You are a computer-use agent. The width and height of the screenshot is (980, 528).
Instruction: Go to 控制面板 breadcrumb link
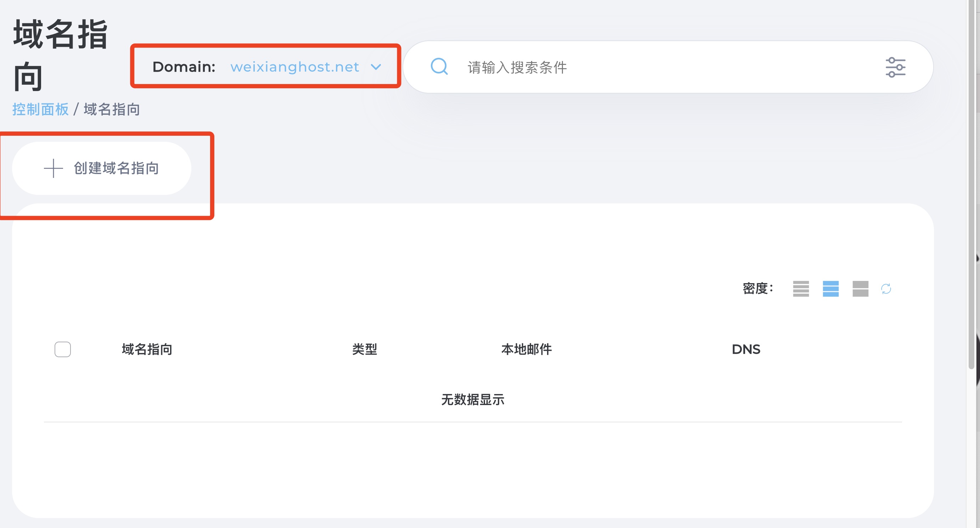(x=40, y=109)
